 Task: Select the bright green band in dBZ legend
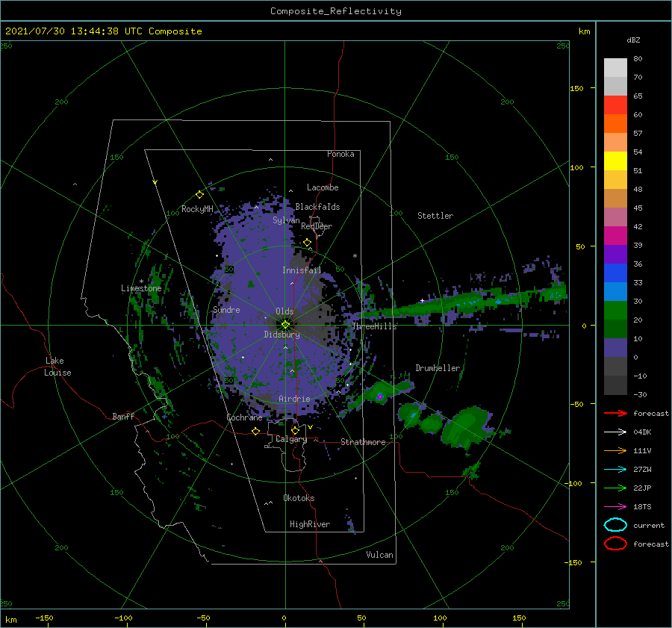[x=615, y=311]
